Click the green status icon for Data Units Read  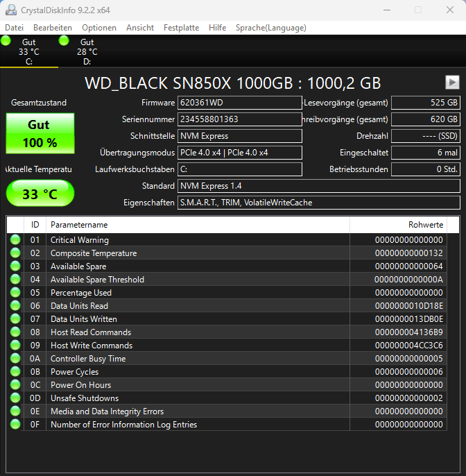[15, 306]
